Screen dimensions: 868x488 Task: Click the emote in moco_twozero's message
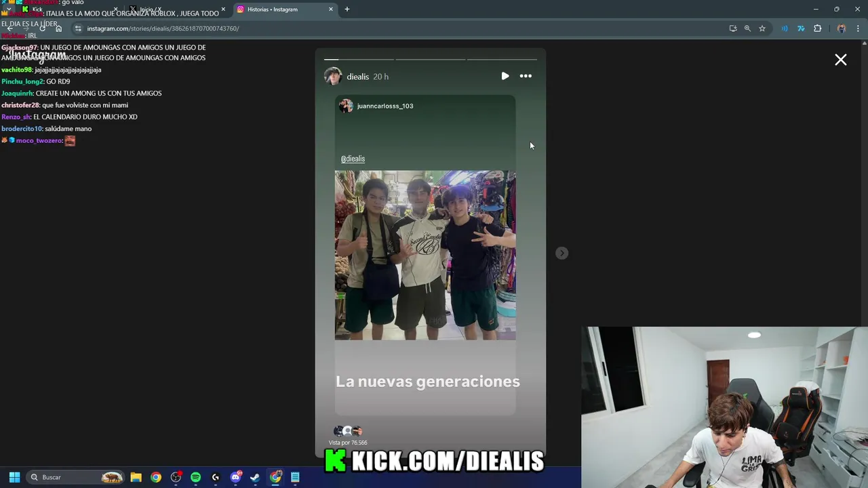coord(70,140)
